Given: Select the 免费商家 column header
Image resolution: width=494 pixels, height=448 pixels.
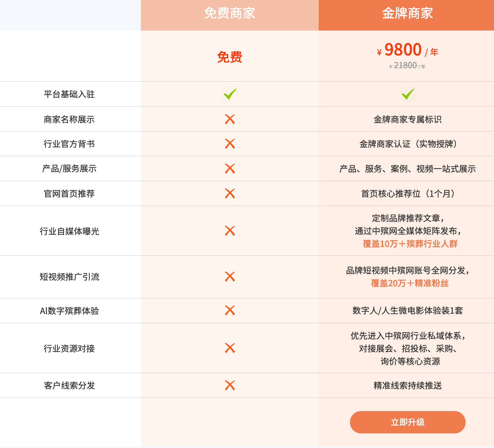Looking at the screenshot, I should (x=230, y=14).
